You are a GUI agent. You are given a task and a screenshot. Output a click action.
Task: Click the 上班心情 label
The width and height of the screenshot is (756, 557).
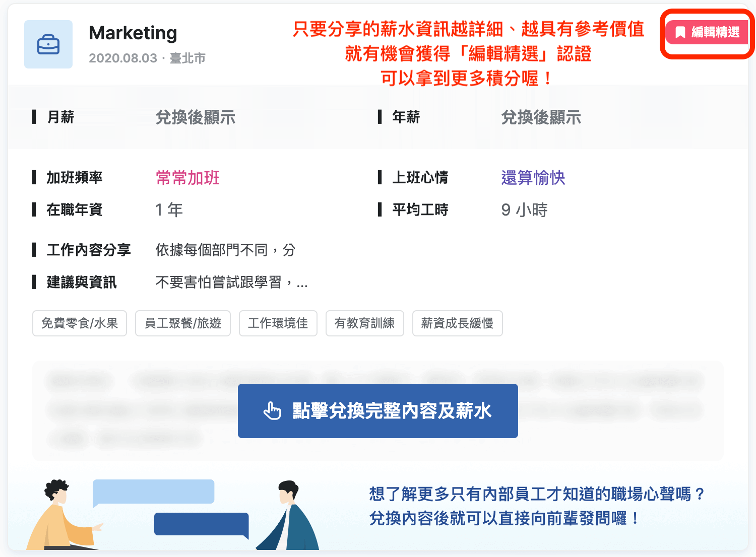pyautogui.click(x=420, y=178)
